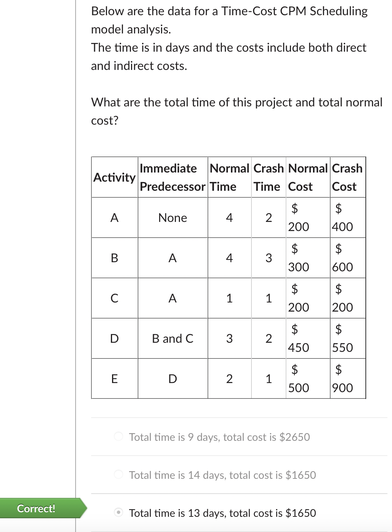Click the Crash Cost column header
The height and width of the screenshot is (532, 392).
(x=347, y=177)
